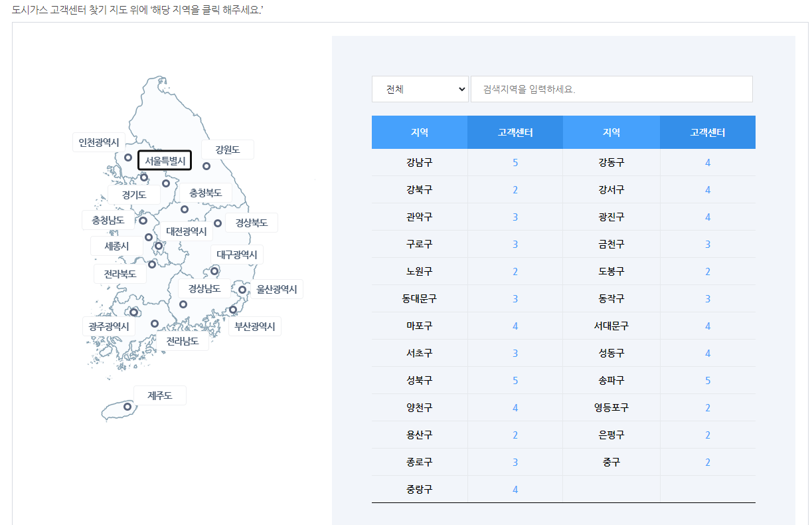Choose the 전라남도 region label
Viewport: 812px width, 525px height.
[x=183, y=341]
